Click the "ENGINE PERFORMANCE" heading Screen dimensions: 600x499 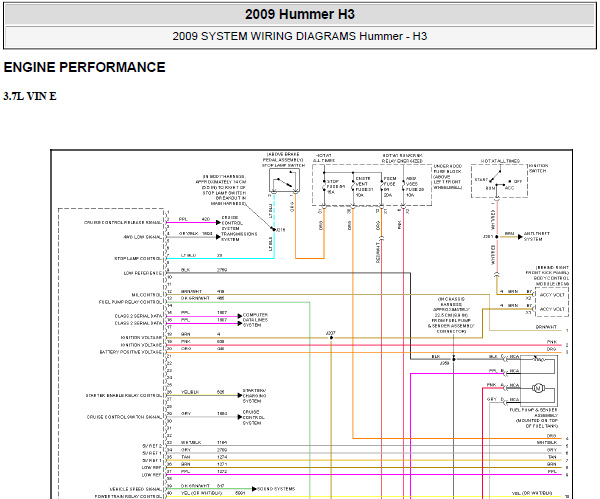point(85,67)
